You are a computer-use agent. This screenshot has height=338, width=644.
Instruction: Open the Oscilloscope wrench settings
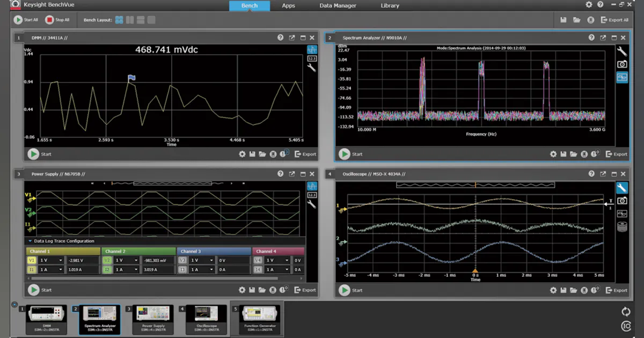pyautogui.click(x=622, y=188)
